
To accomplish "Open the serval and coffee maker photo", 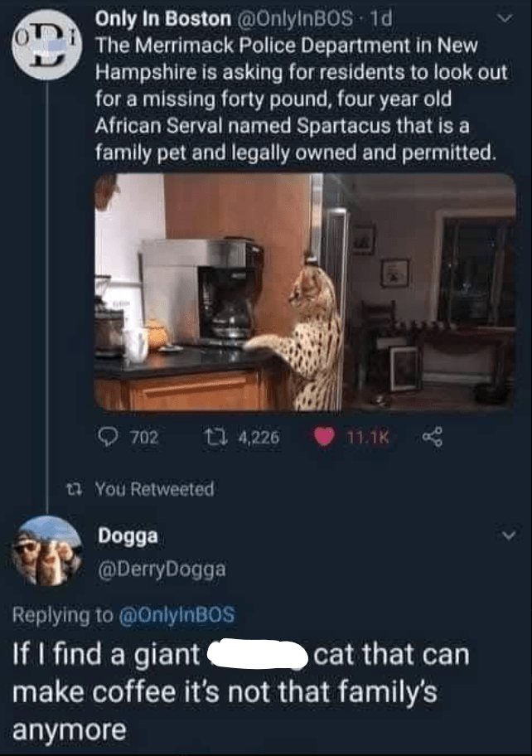I will point(305,292).
